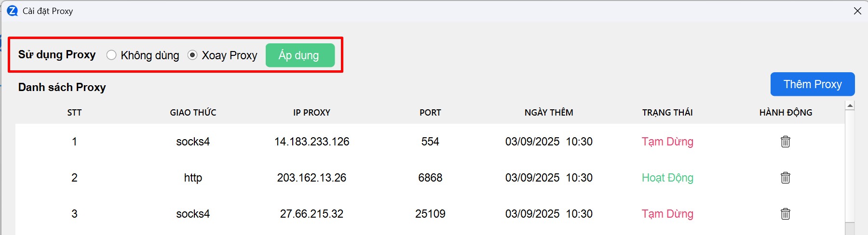Click the Tạm Dừng status of row 3

pyautogui.click(x=667, y=214)
